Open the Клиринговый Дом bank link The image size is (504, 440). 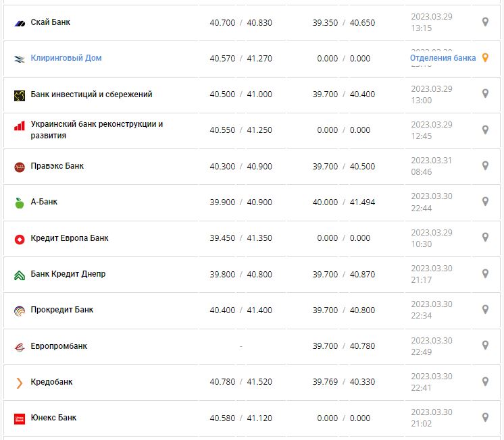[66, 58]
